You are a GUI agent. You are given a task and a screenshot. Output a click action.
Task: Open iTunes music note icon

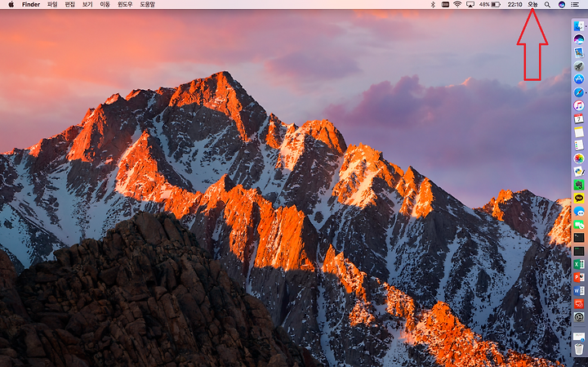579,105
